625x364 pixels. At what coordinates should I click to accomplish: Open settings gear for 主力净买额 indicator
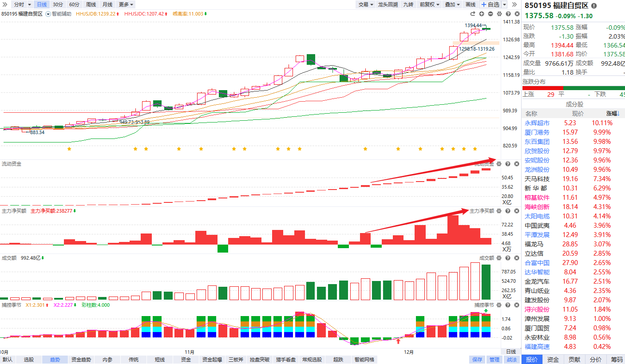499,211
